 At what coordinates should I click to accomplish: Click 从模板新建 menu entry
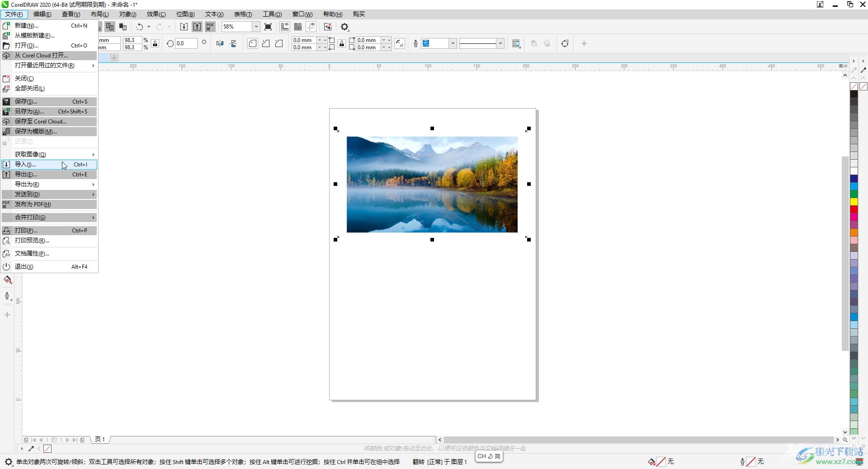click(49, 35)
